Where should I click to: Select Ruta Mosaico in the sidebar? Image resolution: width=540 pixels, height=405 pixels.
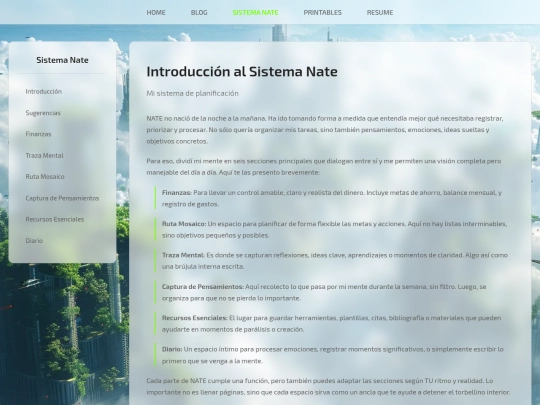point(45,176)
